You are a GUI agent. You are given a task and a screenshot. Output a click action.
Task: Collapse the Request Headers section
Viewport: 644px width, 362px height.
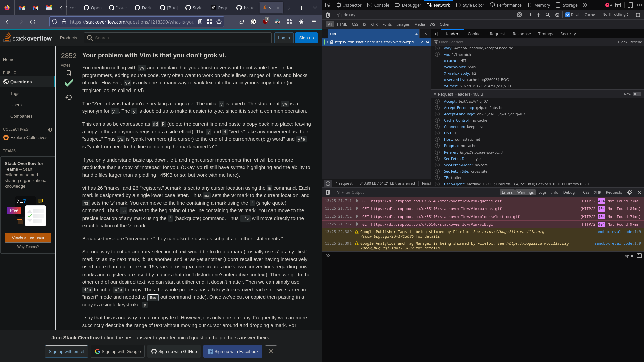[435, 94]
